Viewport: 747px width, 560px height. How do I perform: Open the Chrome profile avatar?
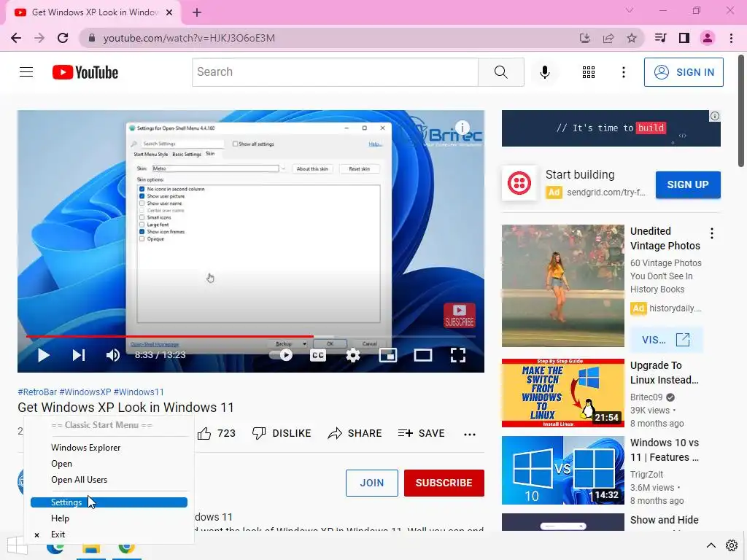pos(708,38)
